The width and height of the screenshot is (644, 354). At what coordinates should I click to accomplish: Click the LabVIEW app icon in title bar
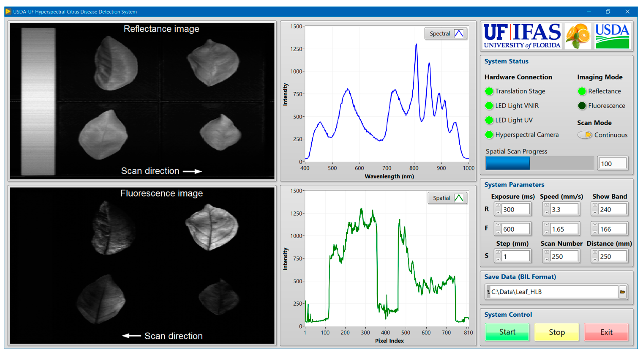click(8, 11)
